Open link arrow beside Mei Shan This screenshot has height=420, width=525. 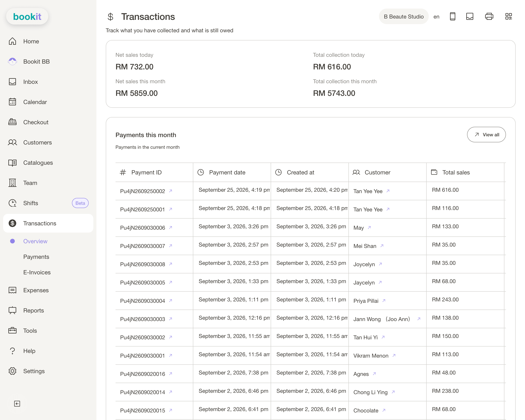coord(382,246)
